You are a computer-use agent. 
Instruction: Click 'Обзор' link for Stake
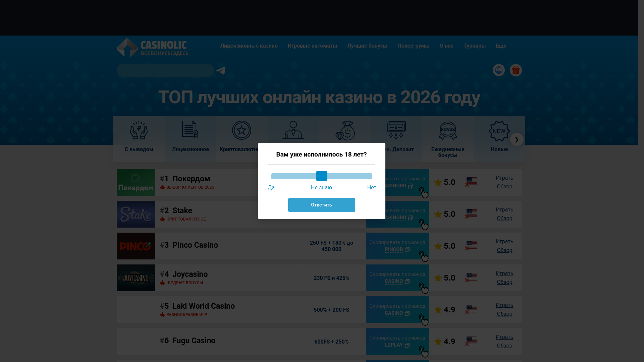click(504, 219)
